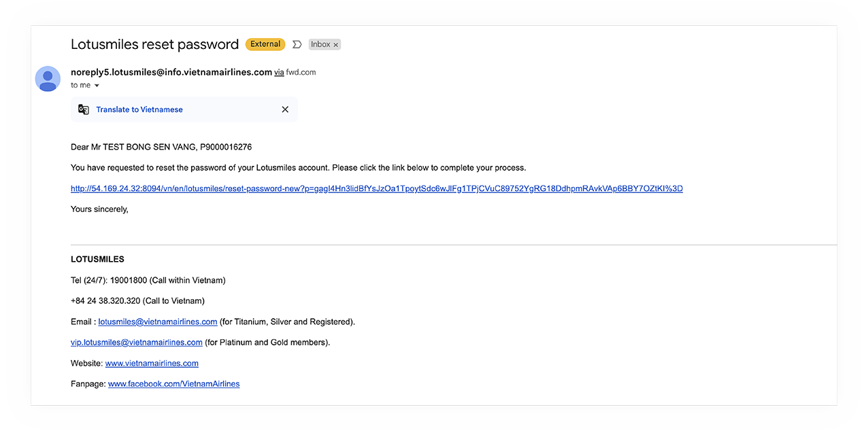Click the importance marker next to External

point(297,43)
